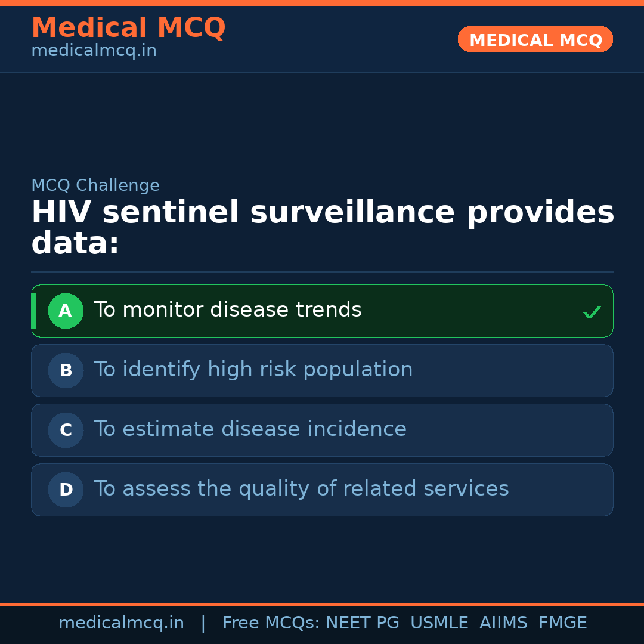
Task: Open the Medical MCQ header title
Action: pyautogui.click(x=128, y=28)
